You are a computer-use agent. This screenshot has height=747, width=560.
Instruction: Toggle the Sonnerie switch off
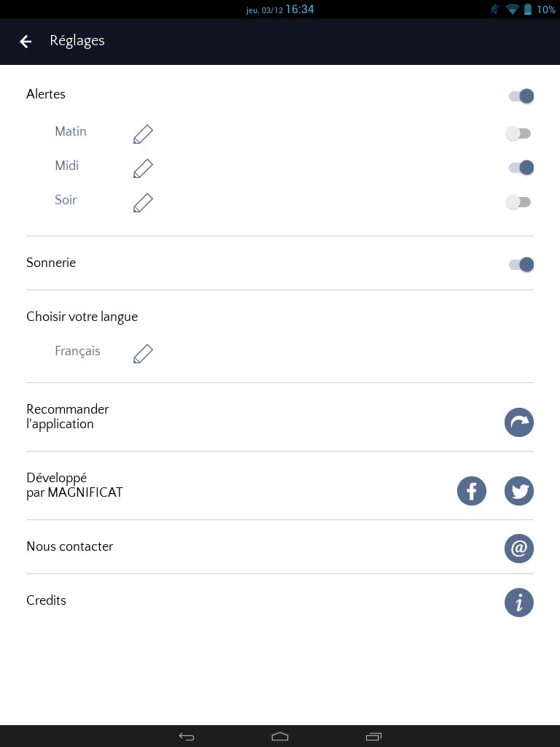[x=521, y=264]
